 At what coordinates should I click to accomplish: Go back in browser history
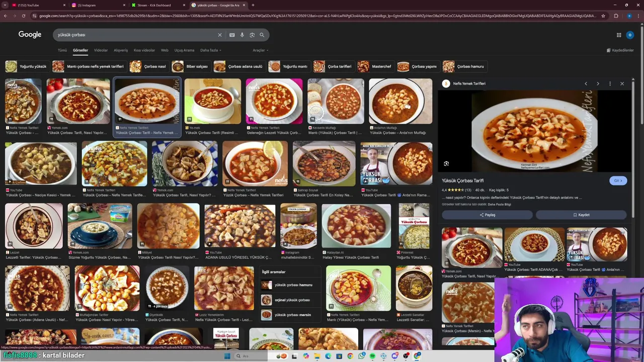pos(6,16)
